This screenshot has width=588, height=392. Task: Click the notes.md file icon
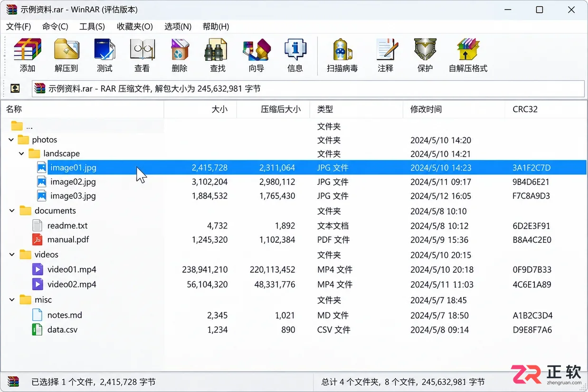[x=38, y=315]
